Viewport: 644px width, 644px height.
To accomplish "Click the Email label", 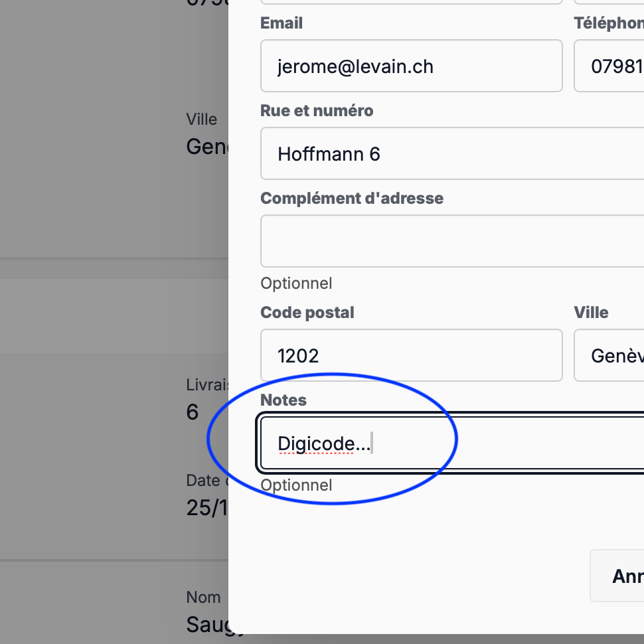I will point(282,23).
